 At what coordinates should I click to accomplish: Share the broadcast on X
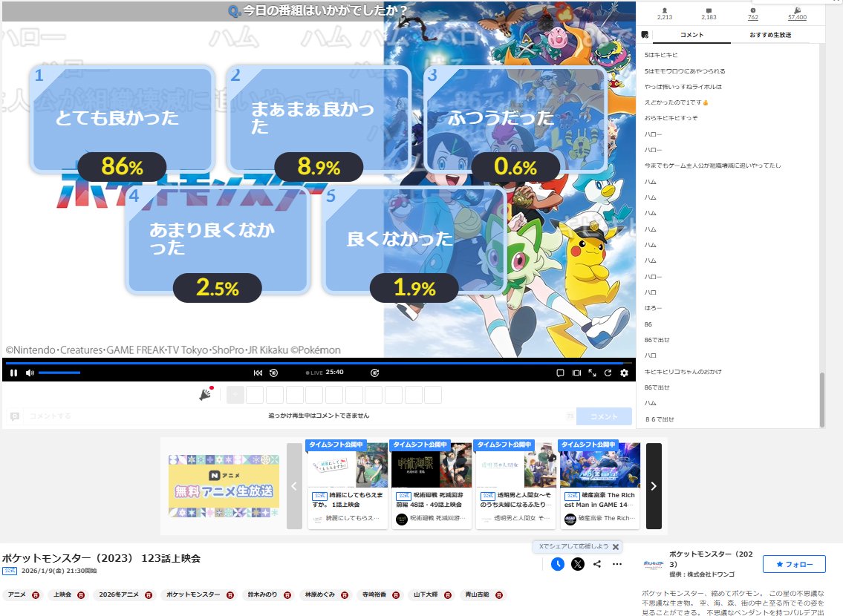pos(577,564)
